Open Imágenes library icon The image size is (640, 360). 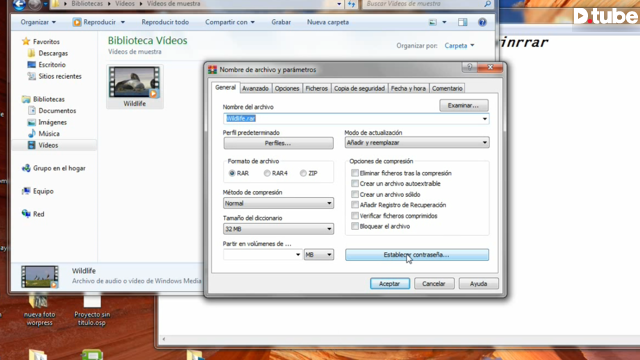31,122
